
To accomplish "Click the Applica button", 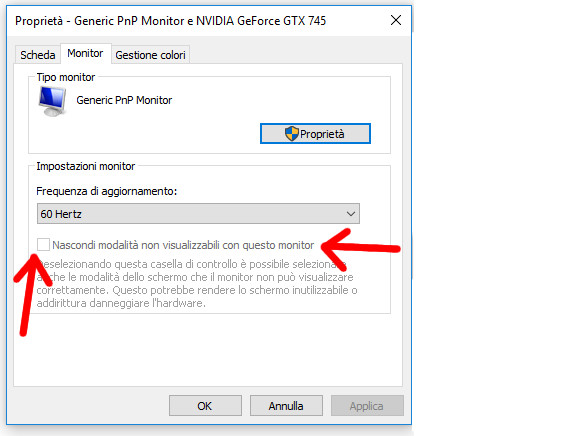I will click(x=367, y=406).
